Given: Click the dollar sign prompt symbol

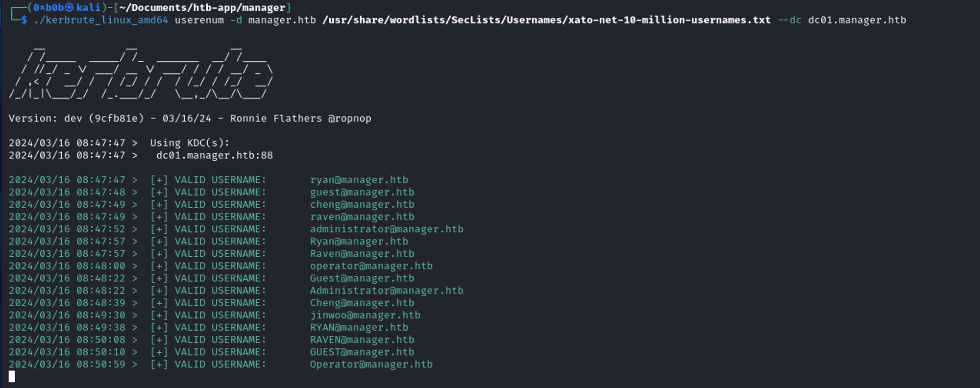Looking at the screenshot, I should click(x=24, y=20).
